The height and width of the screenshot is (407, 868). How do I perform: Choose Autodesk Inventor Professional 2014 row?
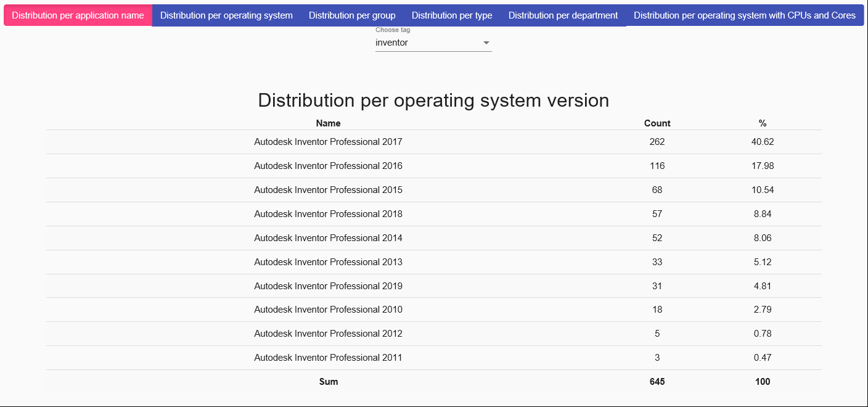click(x=328, y=238)
